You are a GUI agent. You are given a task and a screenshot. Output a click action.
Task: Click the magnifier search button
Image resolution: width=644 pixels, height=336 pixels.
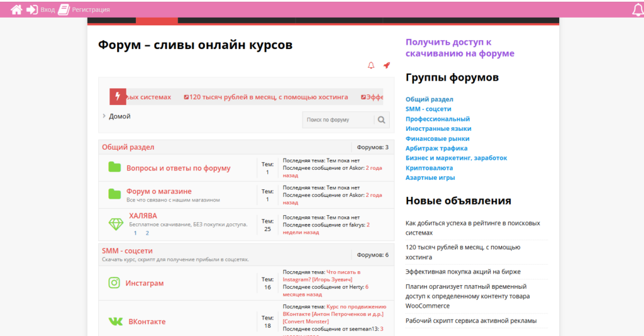click(x=382, y=120)
